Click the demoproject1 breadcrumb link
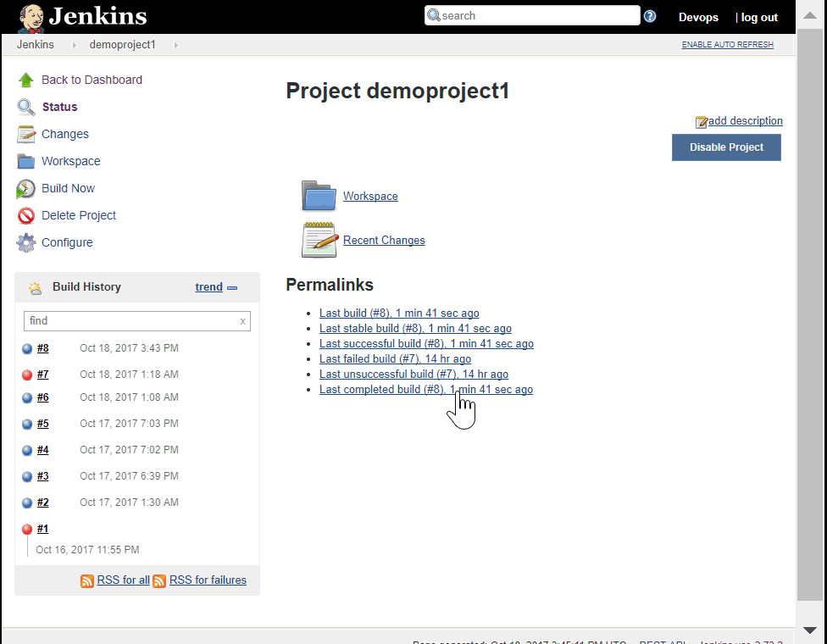The width and height of the screenshot is (827, 644). 122,45
